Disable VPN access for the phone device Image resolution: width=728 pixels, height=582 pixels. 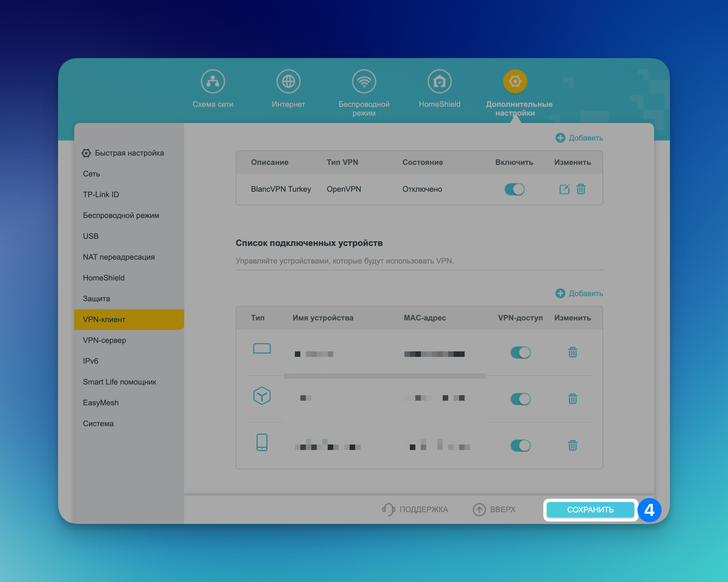click(x=520, y=445)
